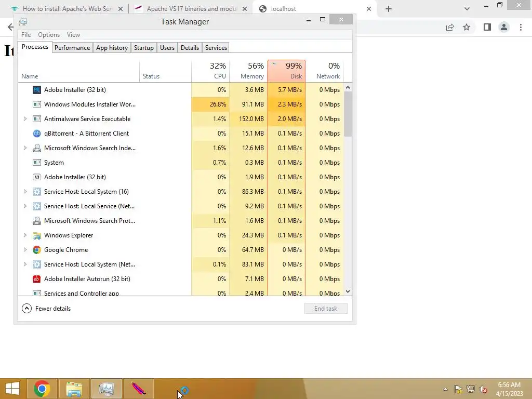Click the System process icon
This screenshot has width=532, height=399.
[x=37, y=163]
